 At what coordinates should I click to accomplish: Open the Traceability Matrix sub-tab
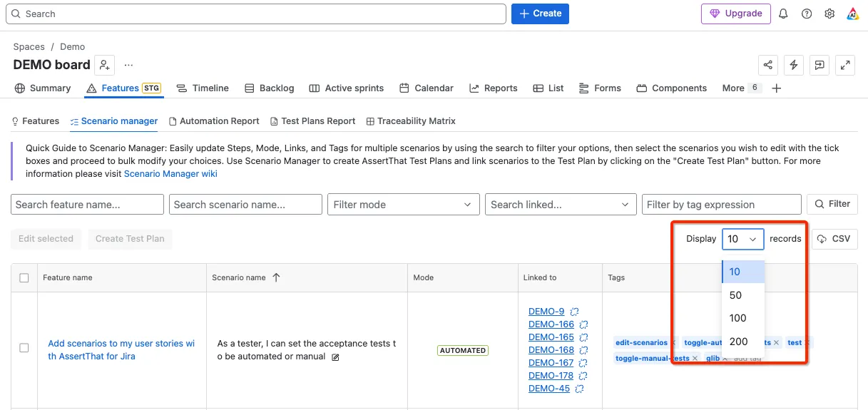pos(411,121)
